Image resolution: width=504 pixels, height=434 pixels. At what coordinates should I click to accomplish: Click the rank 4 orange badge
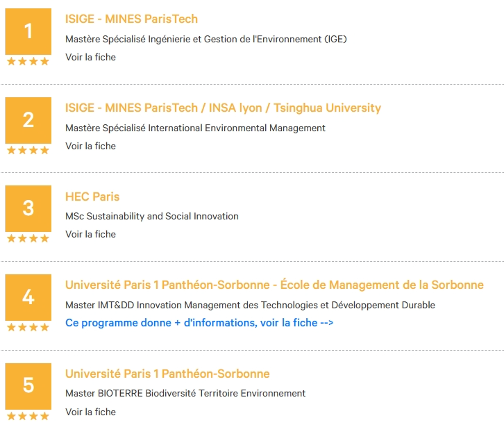pyautogui.click(x=28, y=297)
